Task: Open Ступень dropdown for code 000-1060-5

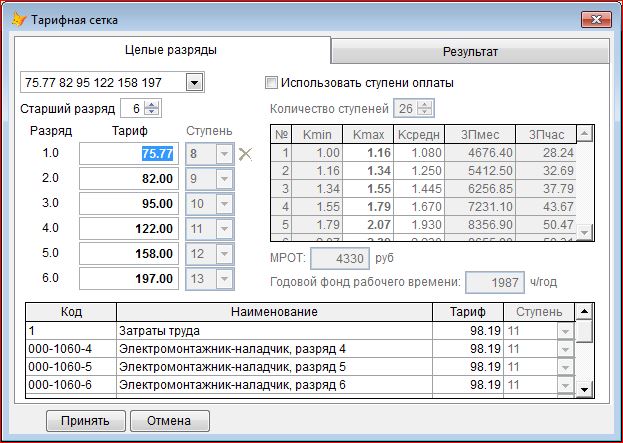Action: pyautogui.click(x=565, y=367)
